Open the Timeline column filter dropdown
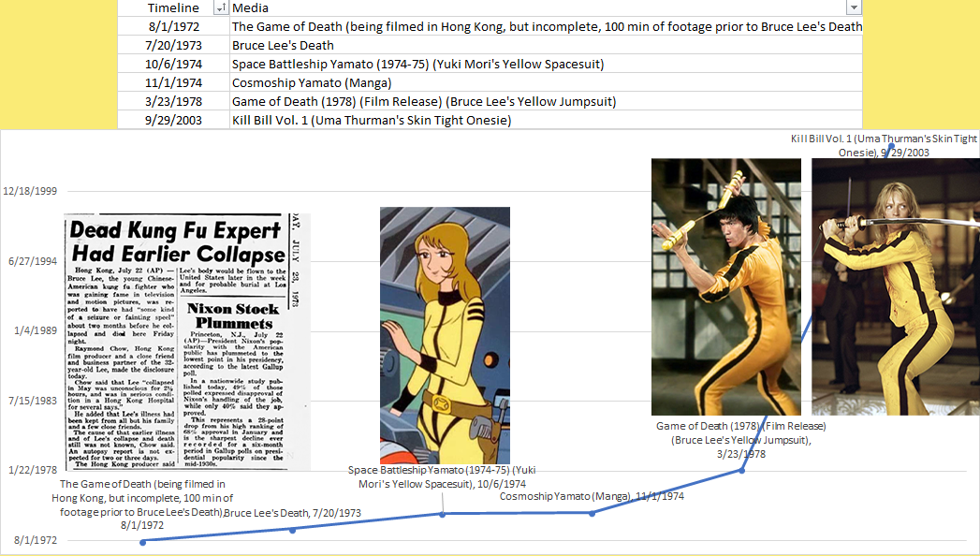Image resolution: width=980 pixels, height=556 pixels. tap(221, 7)
